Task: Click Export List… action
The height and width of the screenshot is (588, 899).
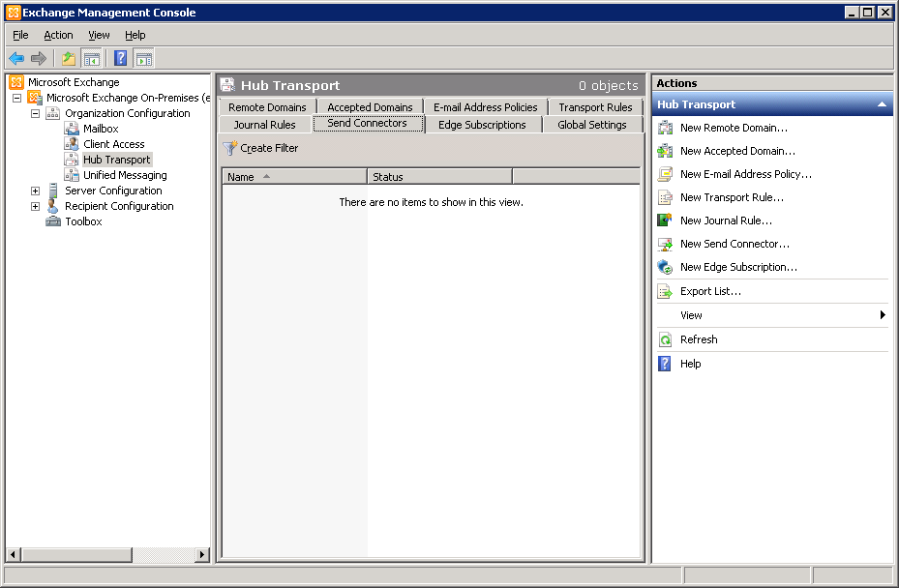Action: coord(710,291)
